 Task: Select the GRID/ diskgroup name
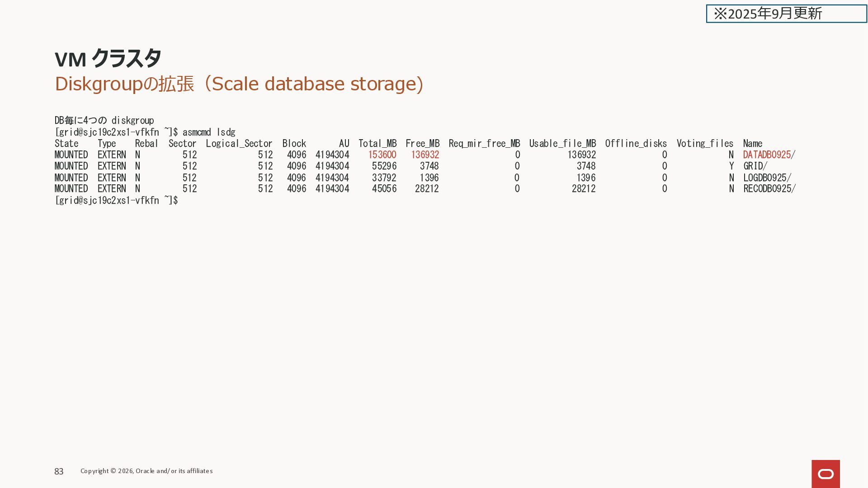click(x=755, y=166)
